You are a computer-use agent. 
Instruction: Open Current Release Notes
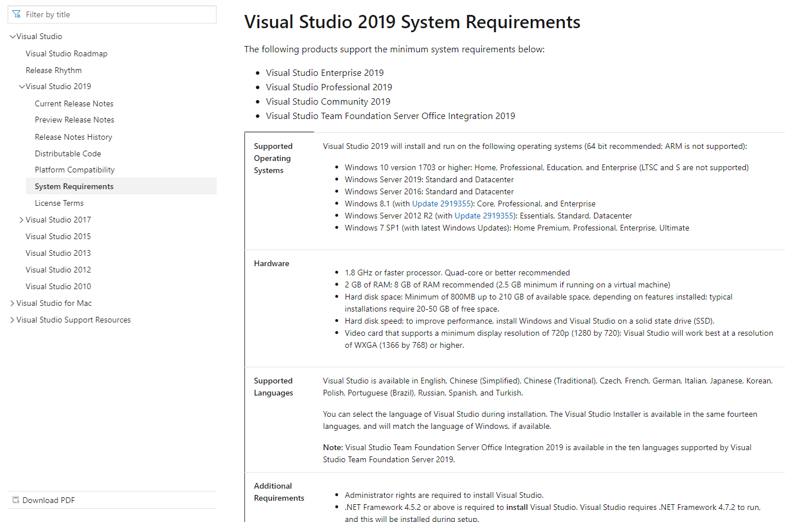[74, 103]
